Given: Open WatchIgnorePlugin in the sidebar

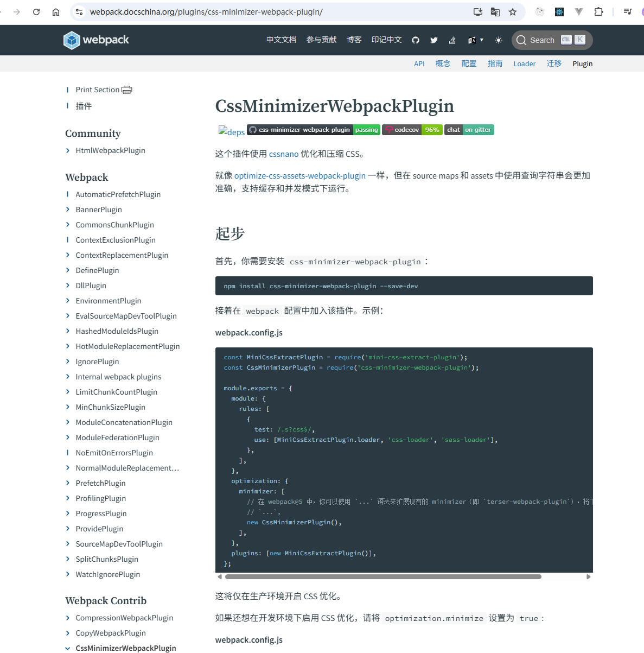Looking at the screenshot, I should point(108,574).
